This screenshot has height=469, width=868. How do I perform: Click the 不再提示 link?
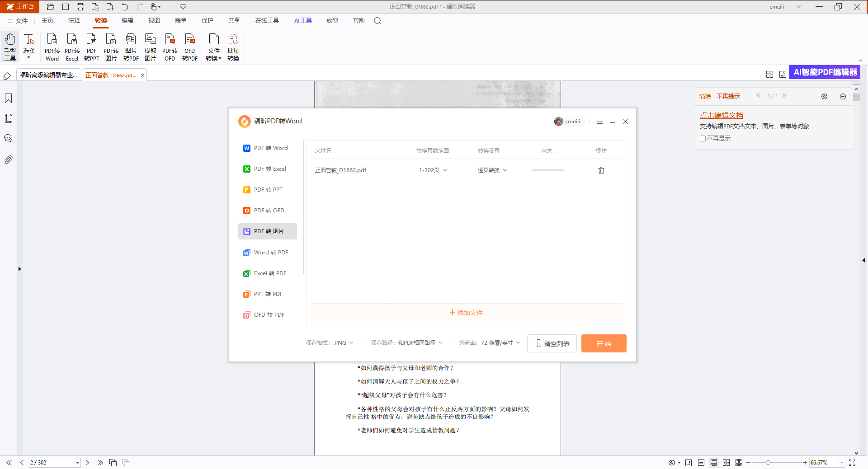(x=728, y=96)
